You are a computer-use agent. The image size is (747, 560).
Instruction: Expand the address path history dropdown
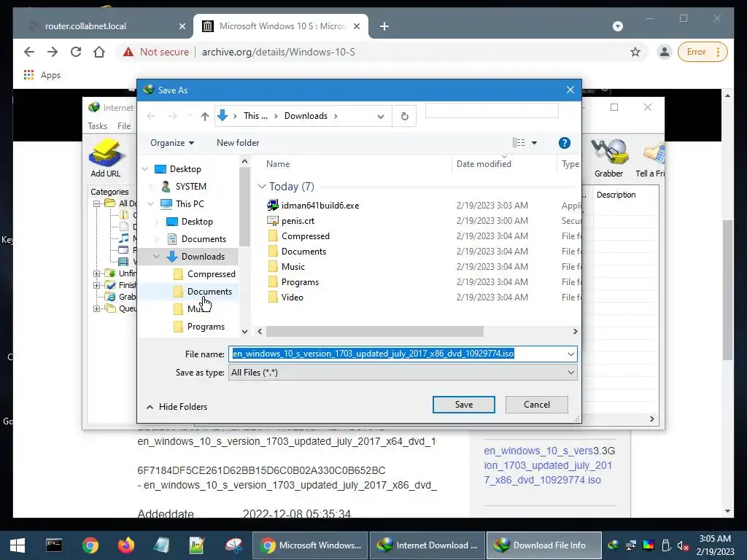[x=381, y=116]
